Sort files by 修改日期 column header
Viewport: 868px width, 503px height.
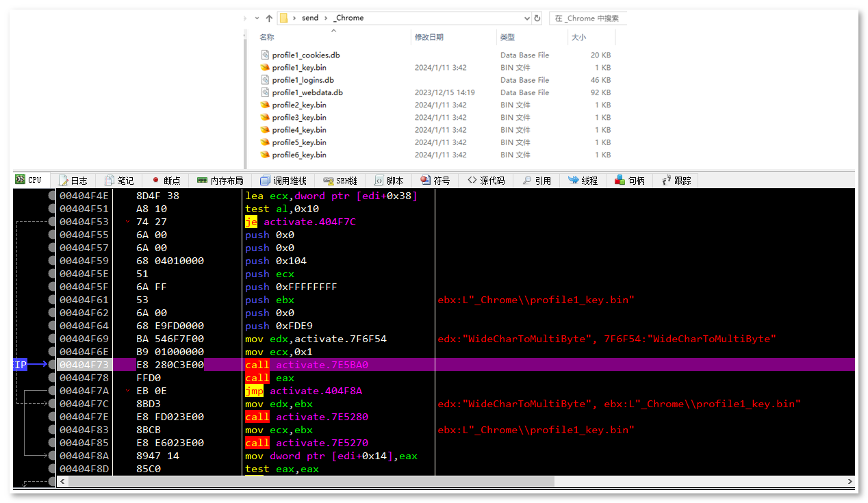[429, 37]
